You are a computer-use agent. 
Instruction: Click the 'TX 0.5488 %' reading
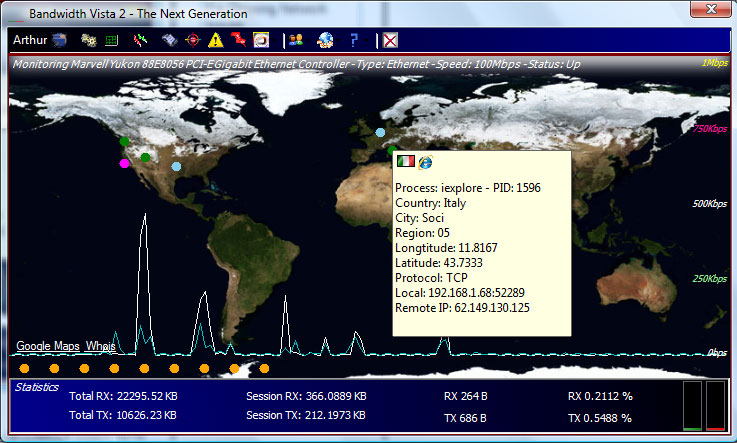click(600, 418)
